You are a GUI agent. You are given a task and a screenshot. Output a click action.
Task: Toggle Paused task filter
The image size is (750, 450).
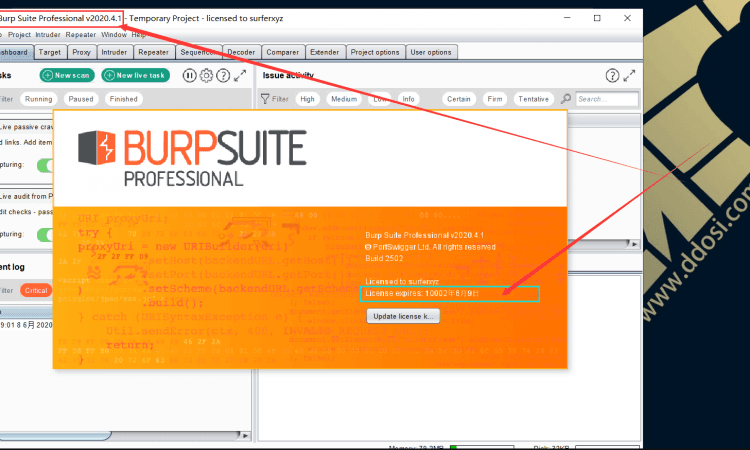[81, 99]
